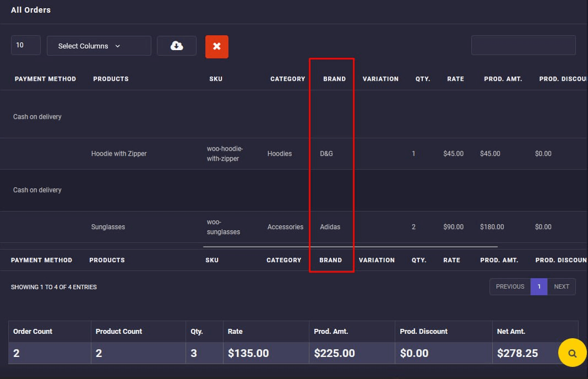Viewport: 588px width, 379px height.
Task: Sort by Category column header
Action: (x=287, y=79)
